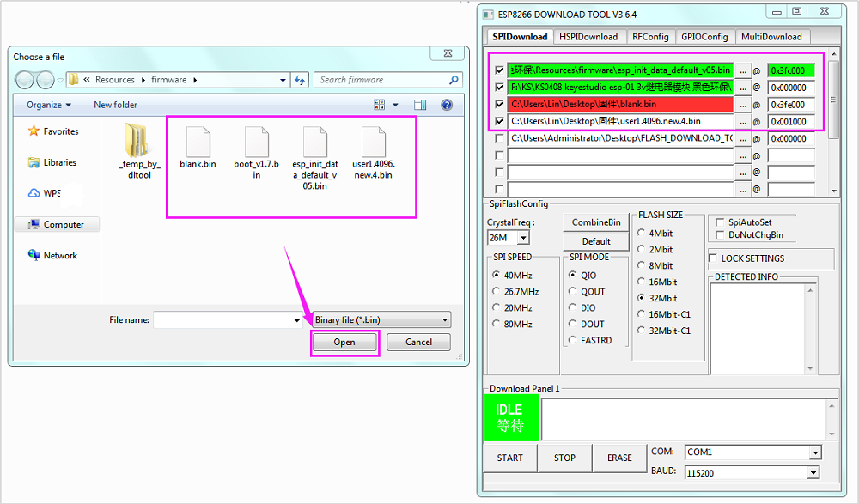Select the esp_init_data_default_v05.bin file icon
The width and height of the screenshot is (859, 504).
(x=315, y=142)
